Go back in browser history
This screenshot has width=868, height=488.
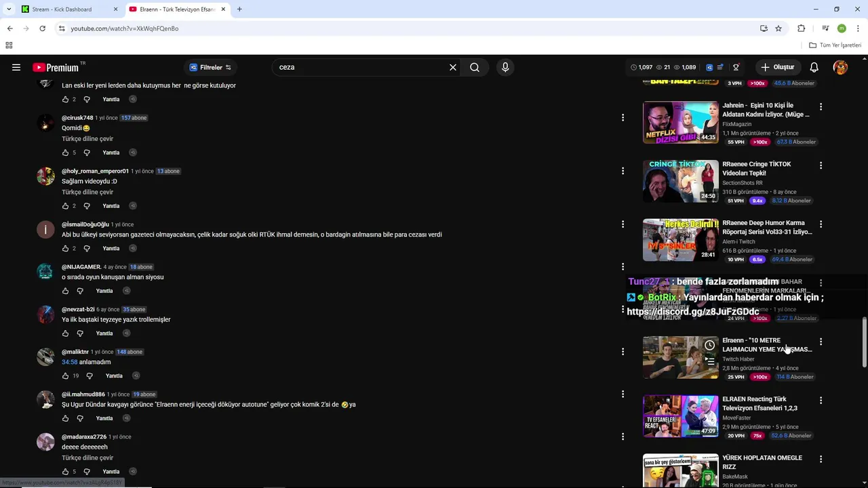coord(9,28)
